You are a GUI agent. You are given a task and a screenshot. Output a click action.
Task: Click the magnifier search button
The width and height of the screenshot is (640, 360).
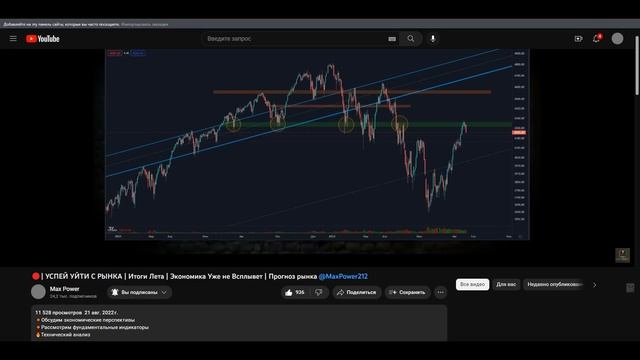pos(411,39)
